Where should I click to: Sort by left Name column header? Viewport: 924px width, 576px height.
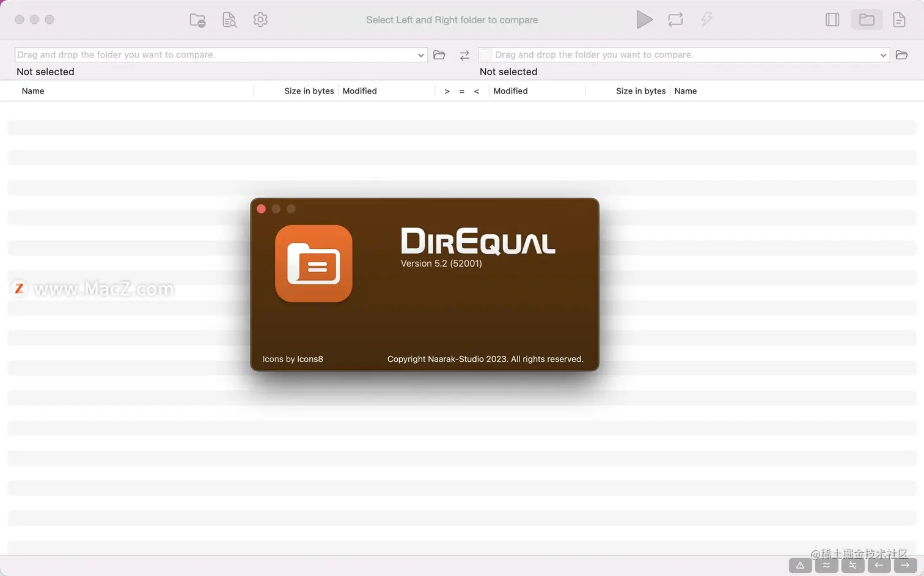33,91
